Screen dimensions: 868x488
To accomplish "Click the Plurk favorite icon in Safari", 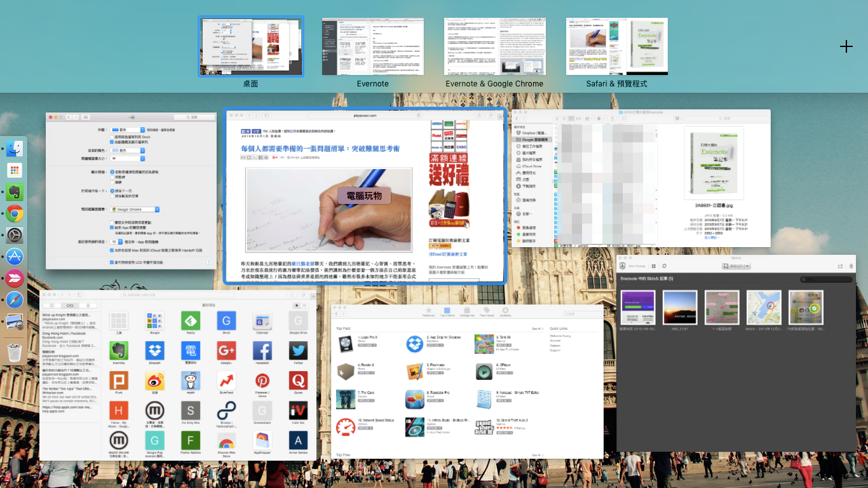I will pyautogui.click(x=119, y=381).
